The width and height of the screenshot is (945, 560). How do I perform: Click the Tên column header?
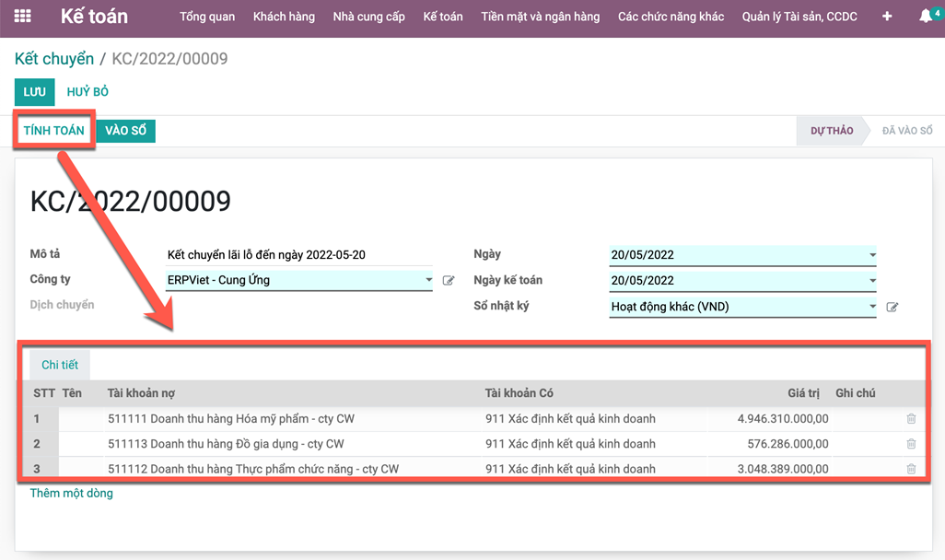coord(72,393)
